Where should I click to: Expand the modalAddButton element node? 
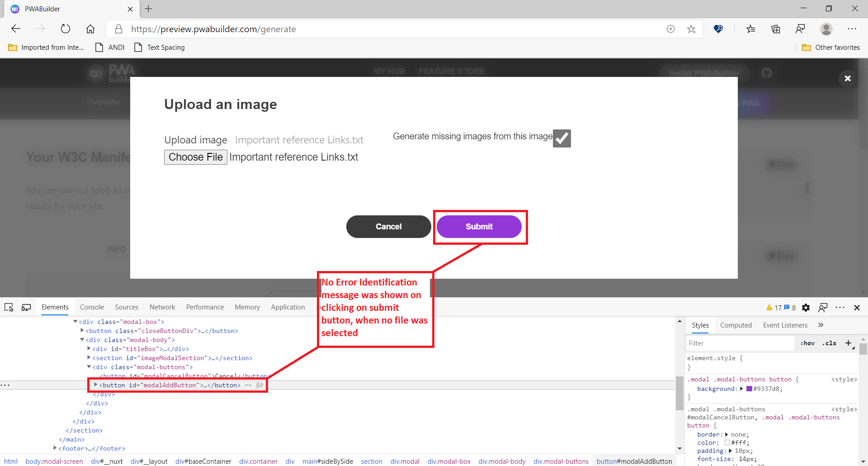[x=96, y=385]
